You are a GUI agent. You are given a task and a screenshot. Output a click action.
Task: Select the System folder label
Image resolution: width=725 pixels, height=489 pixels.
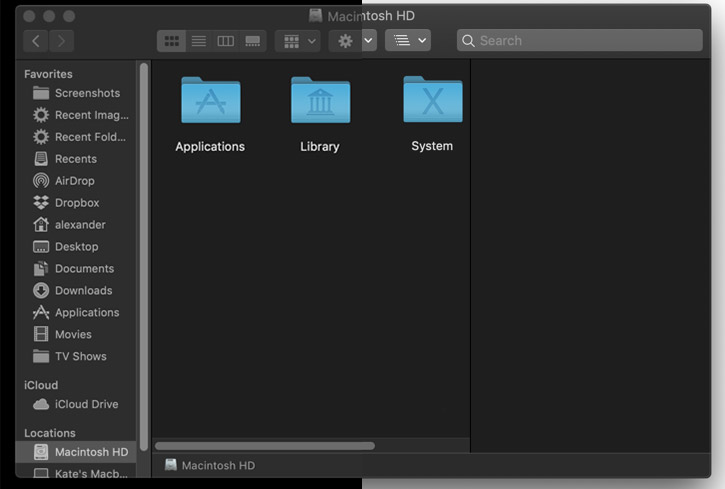[432, 146]
